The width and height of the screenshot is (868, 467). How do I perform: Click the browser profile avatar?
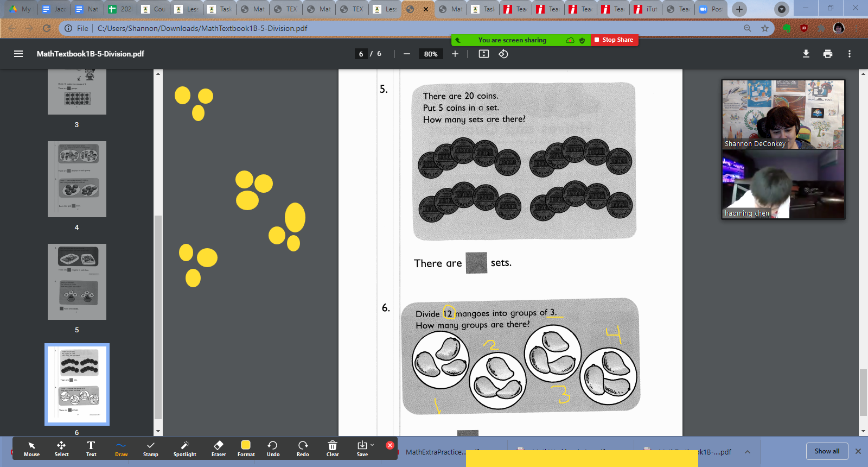pos(839,28)
